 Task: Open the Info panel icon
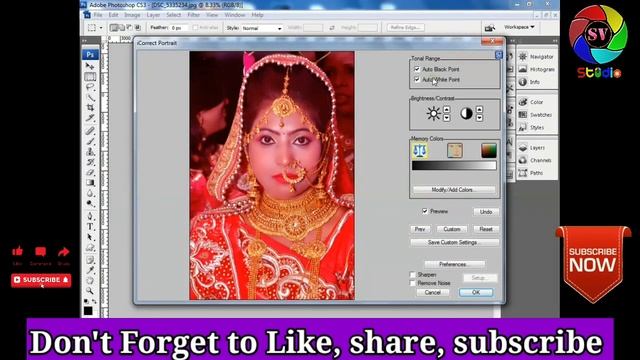pos(523,82)
